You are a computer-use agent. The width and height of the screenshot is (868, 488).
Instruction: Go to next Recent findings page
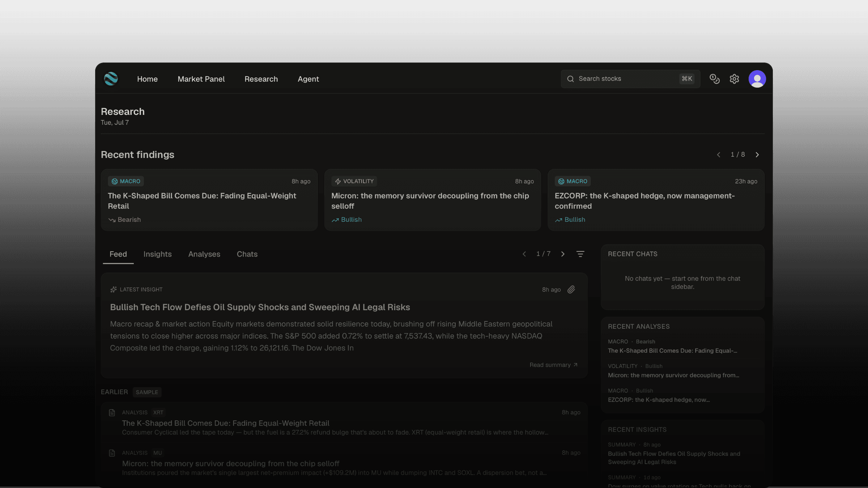coord(757,155)
